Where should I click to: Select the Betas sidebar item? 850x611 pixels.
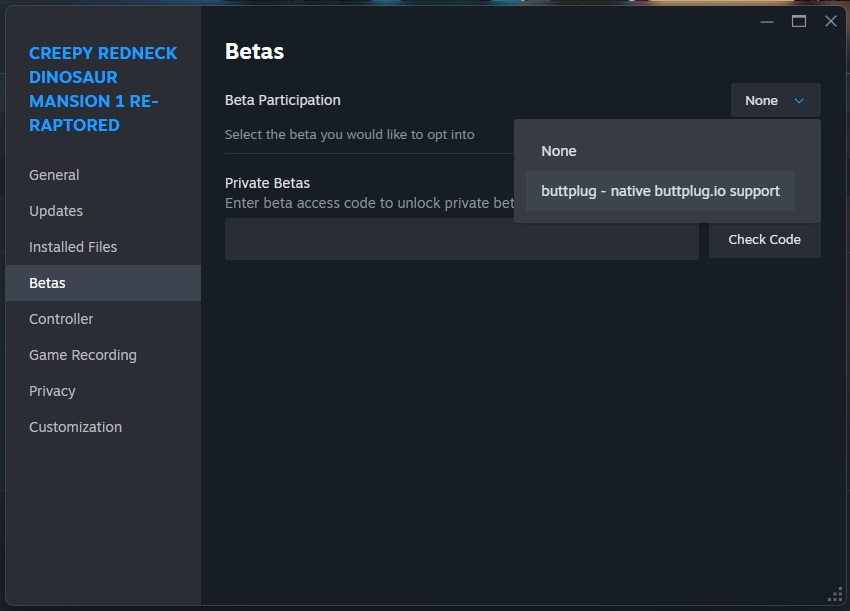click(x=47, y=283)
